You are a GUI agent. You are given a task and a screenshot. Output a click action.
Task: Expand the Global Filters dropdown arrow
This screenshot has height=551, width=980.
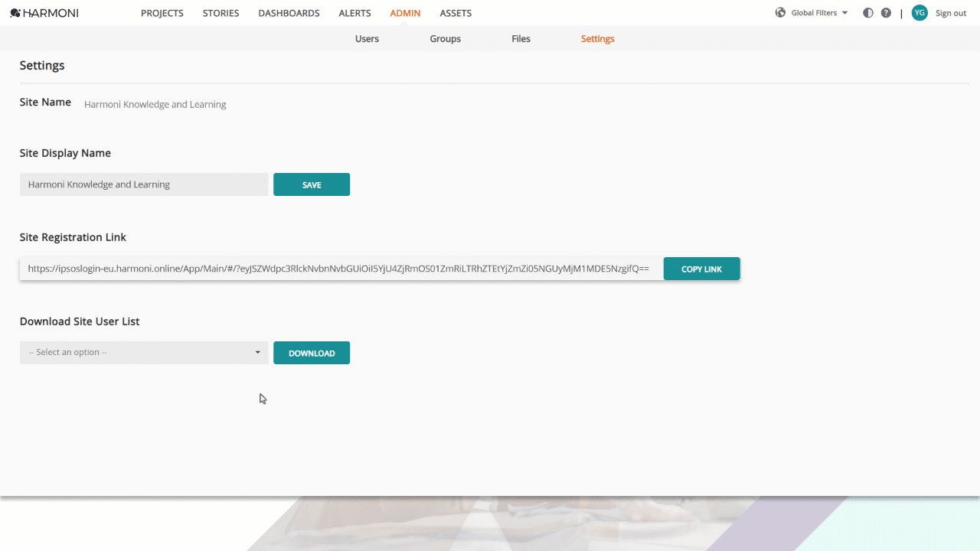click(844, 13)
